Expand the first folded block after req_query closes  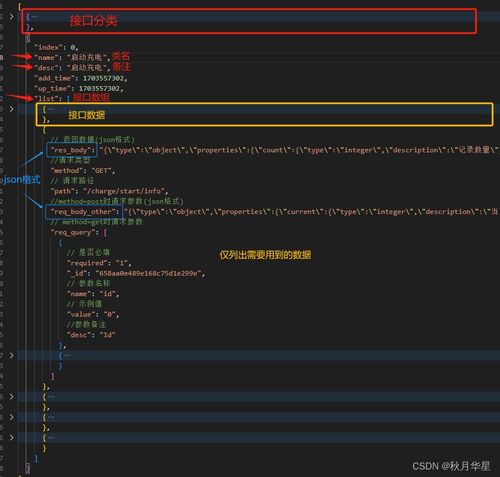[11, 396]
